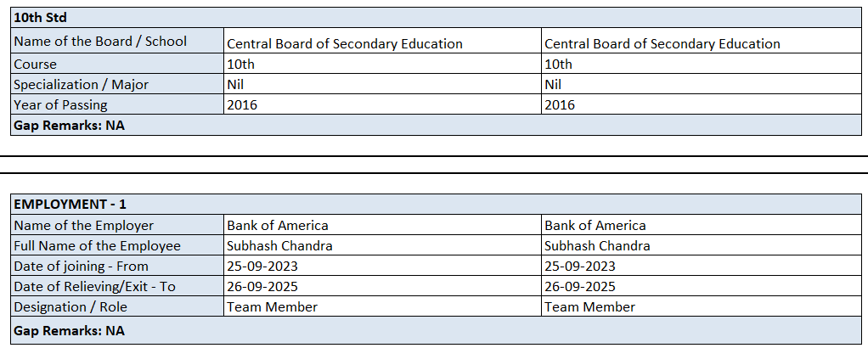Viewport: 868px width, 348px height.
Task: Click the second "Bank of America" cell
Action: (x=595, y=225)
